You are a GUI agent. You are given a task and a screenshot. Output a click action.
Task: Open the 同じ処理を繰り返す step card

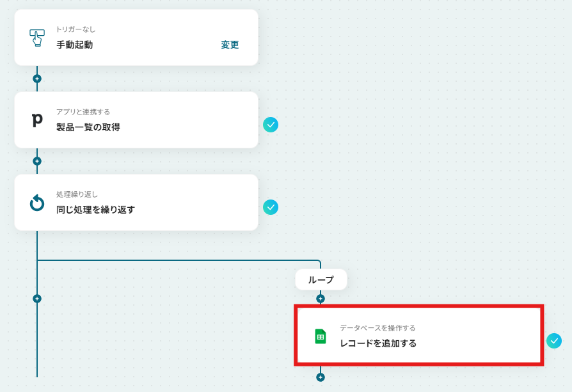pos(136,202)
